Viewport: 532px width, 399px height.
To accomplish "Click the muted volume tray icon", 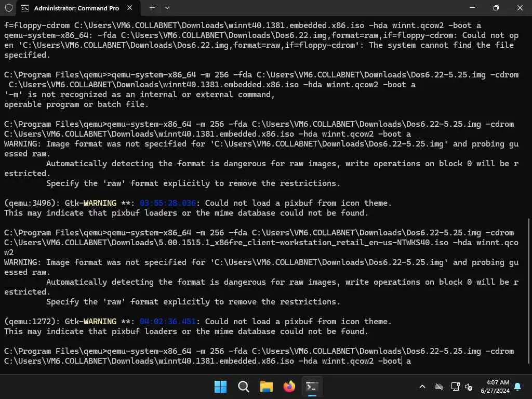I will 469,387.
